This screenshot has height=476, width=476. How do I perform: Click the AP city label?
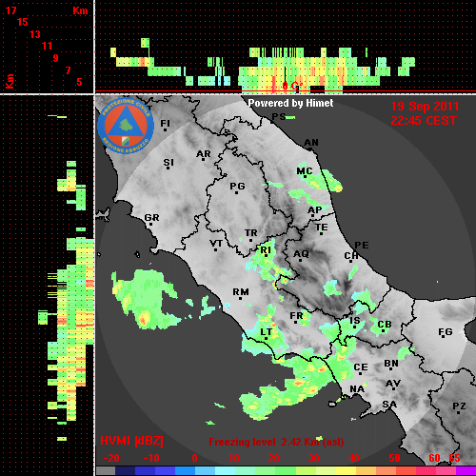(315, 210)
